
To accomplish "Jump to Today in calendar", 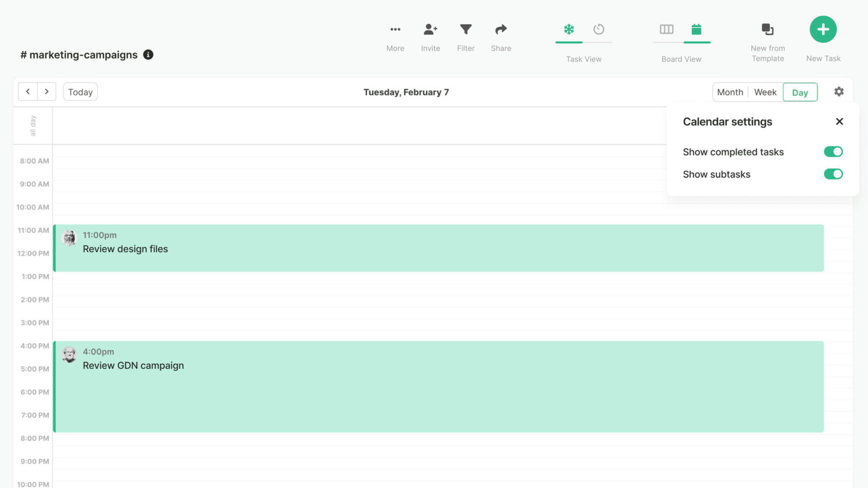I will click(x=80, y=92).
